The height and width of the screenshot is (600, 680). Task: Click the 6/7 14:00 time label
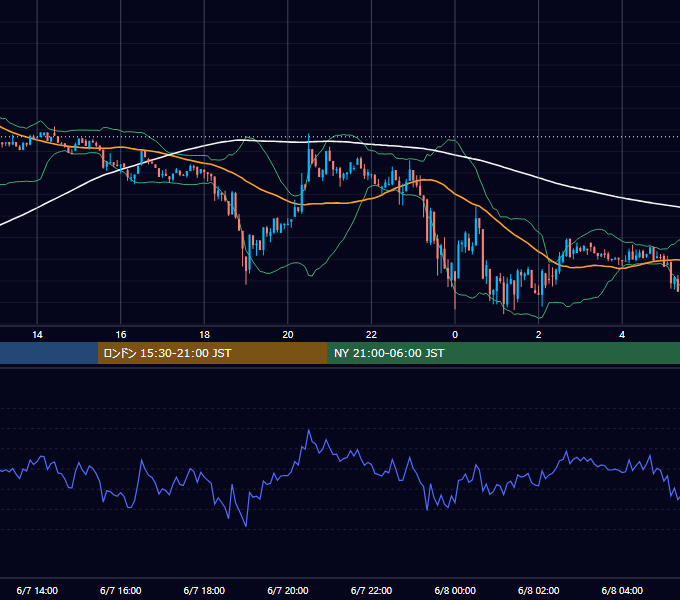coord(37,591)
